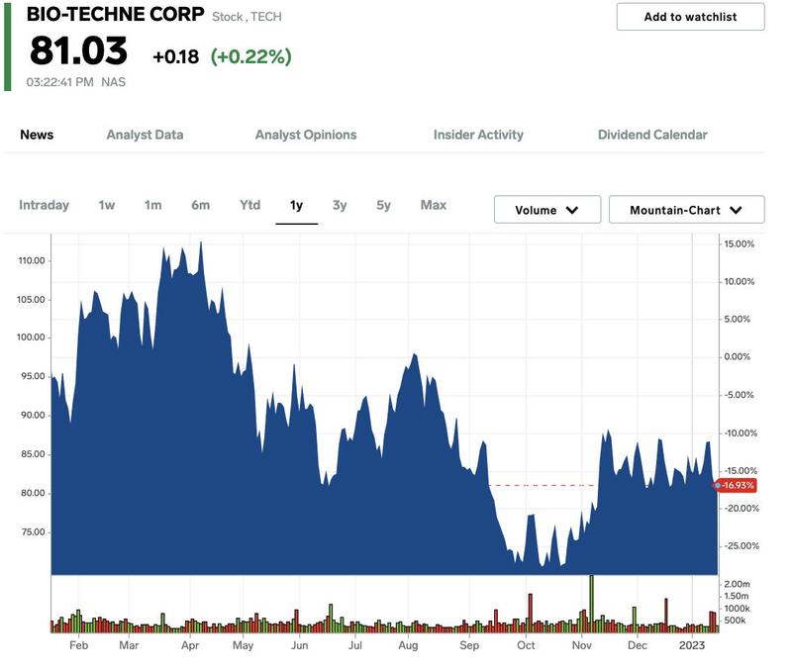Click the 0.00% percent axis label
Image resolution: width=792 pixels, height=672 pixels.
[x=737, y=356]
